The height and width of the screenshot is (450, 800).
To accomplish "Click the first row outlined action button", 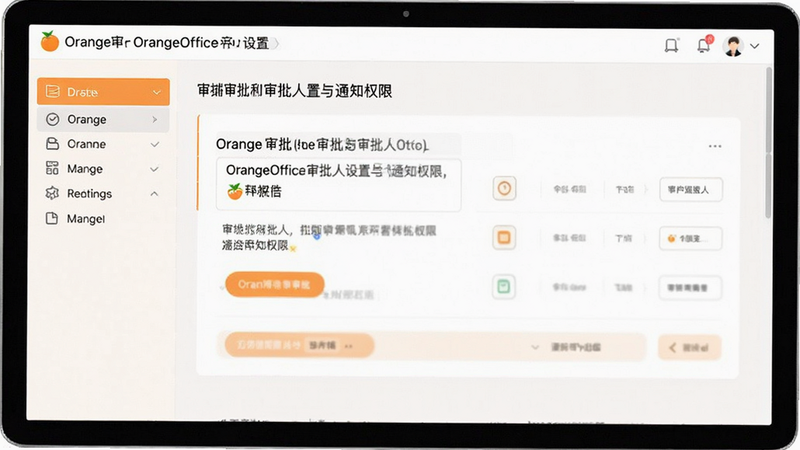I will click(x=691, y=190).
